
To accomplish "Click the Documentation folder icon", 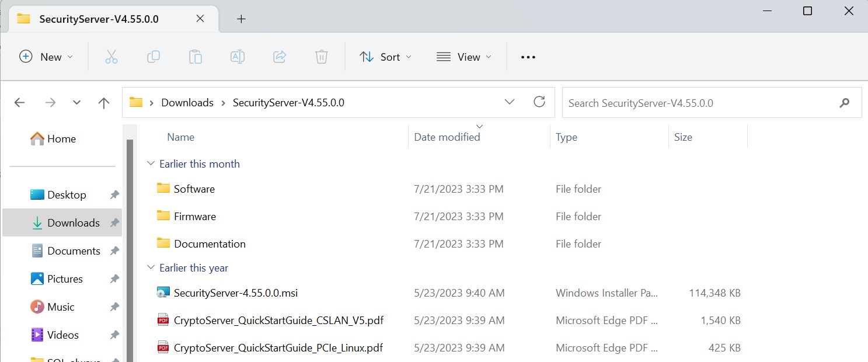I will tap(163, 243).
